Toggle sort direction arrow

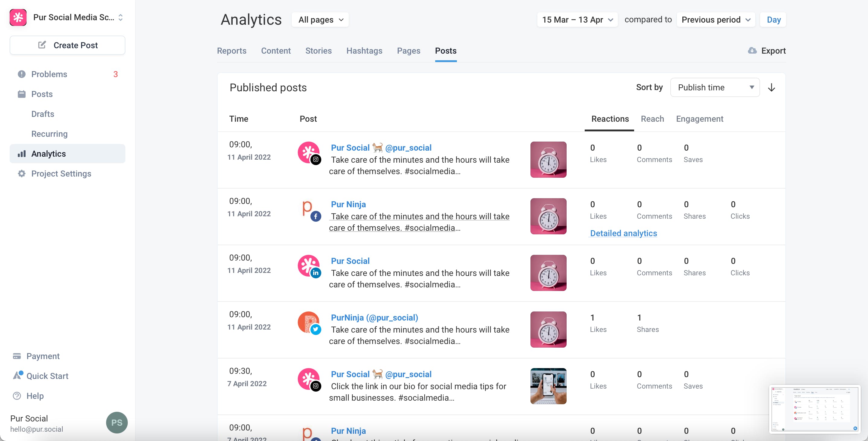(772, 88)
